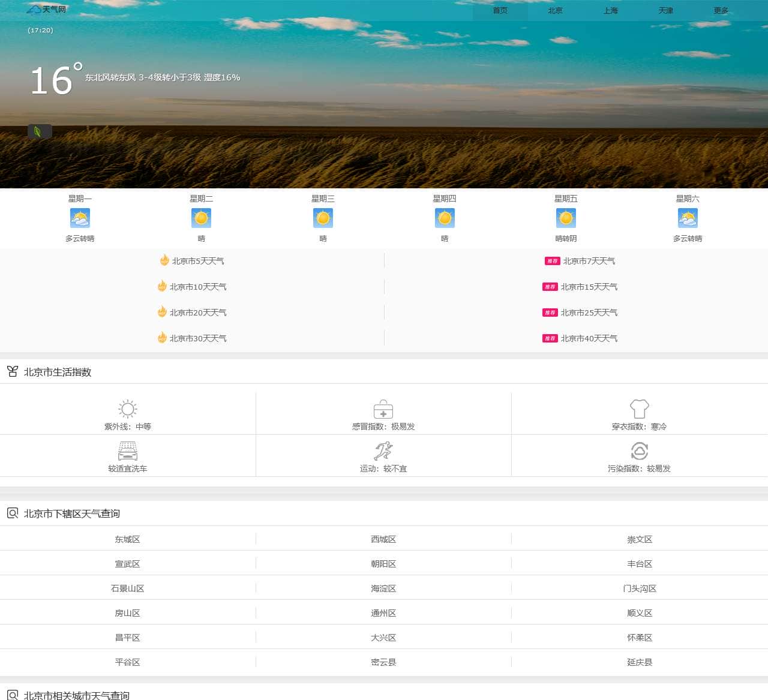This screenshot has width=768, height=700.
Task: Click the cold index medical kit icon
Action: click(383, 409)
